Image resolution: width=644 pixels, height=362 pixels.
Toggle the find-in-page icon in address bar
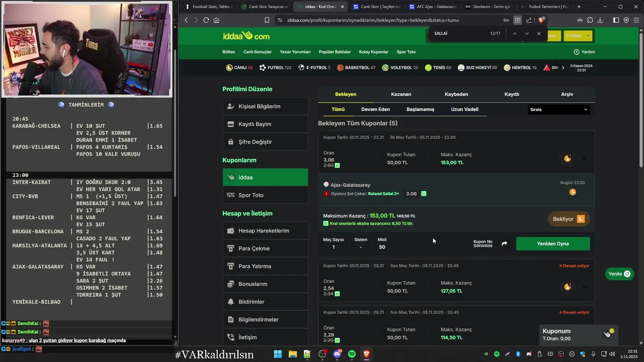point(517,20)
